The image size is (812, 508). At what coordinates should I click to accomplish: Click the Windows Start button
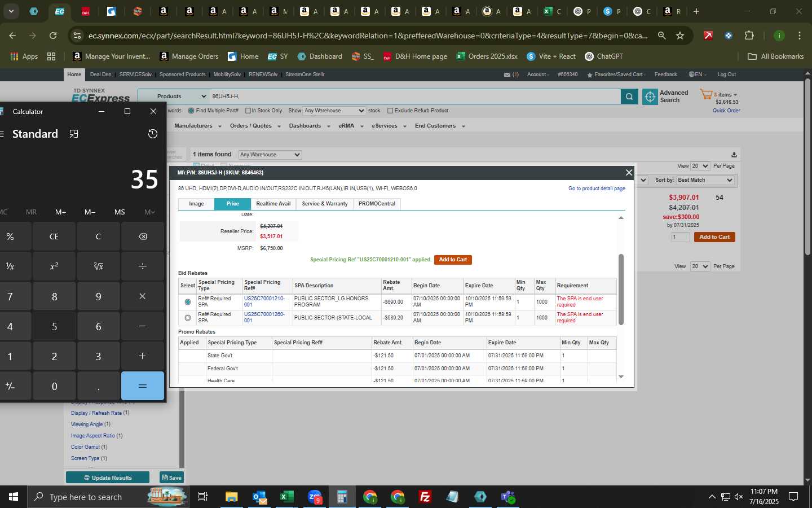[14, 497]
